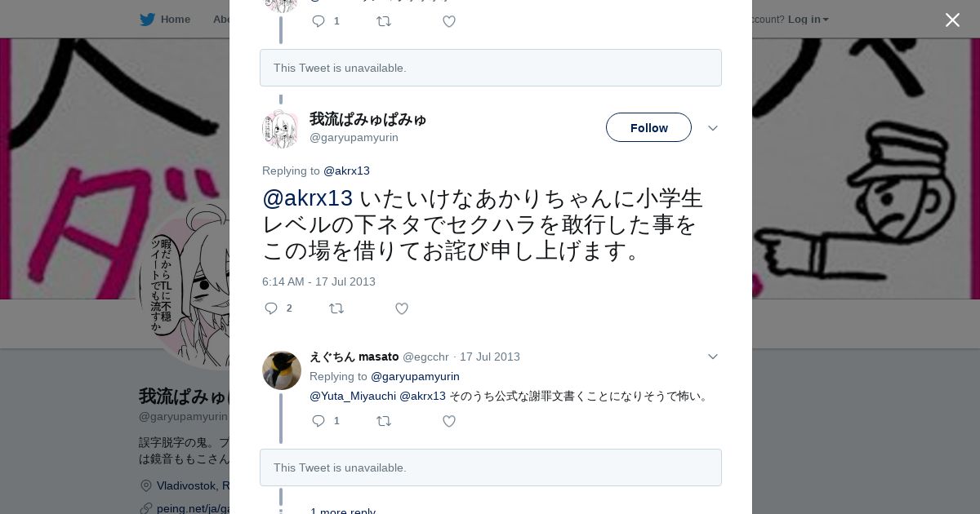The width and height of the screenshot is (980, 514).
Task: Click the retweet icon on the topmost tweet
Action: point(384,21)
